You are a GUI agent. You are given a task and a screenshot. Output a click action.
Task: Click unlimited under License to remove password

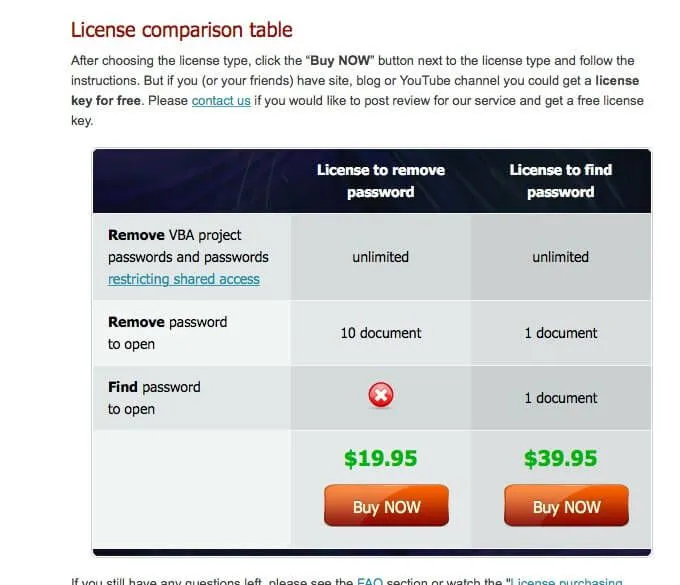coord(380,257)
